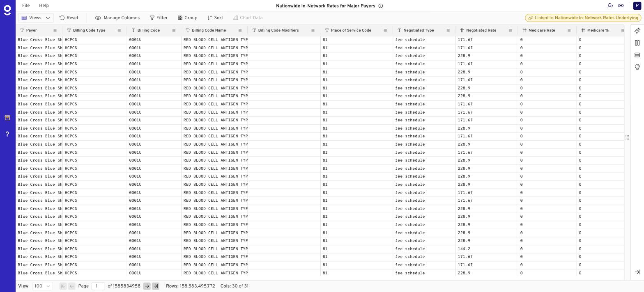Click the Chart Data button
The height and width of the screenshot is (292, 644).
248,18
